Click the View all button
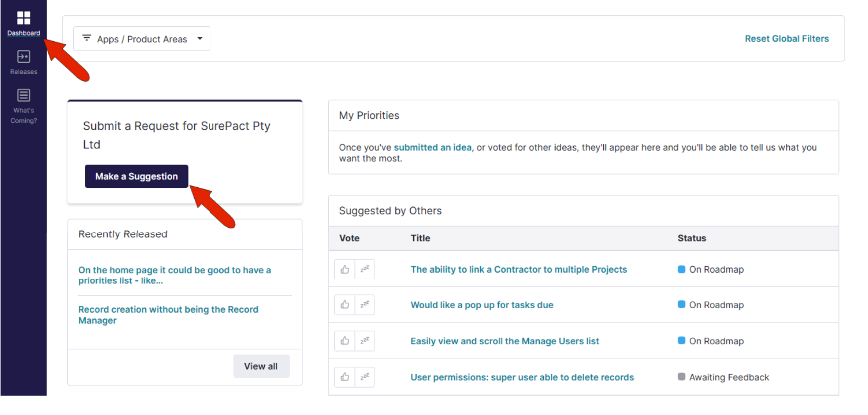Image resolution: width=868 pixels, height=415 pixels. [261, 366]
